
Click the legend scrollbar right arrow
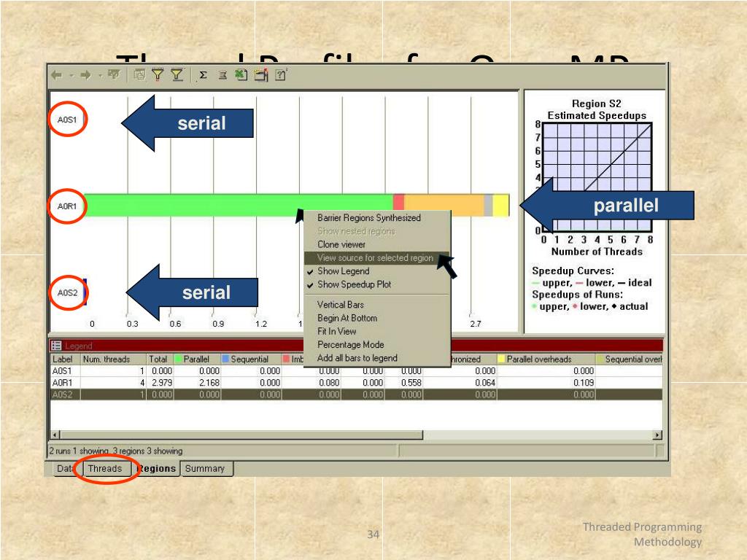tap(657, 435)
